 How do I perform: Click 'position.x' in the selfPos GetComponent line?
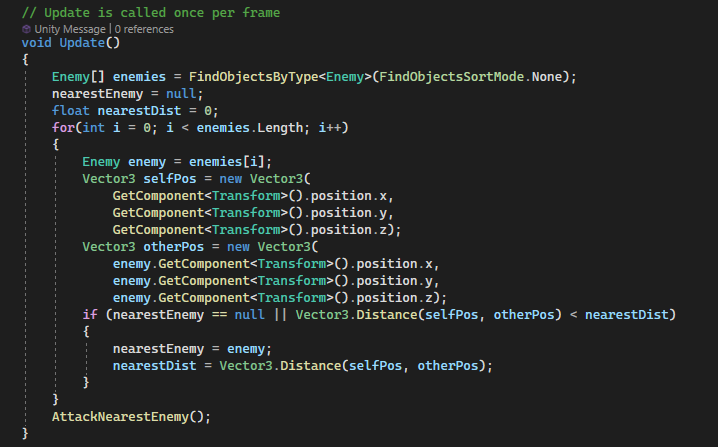349,196
